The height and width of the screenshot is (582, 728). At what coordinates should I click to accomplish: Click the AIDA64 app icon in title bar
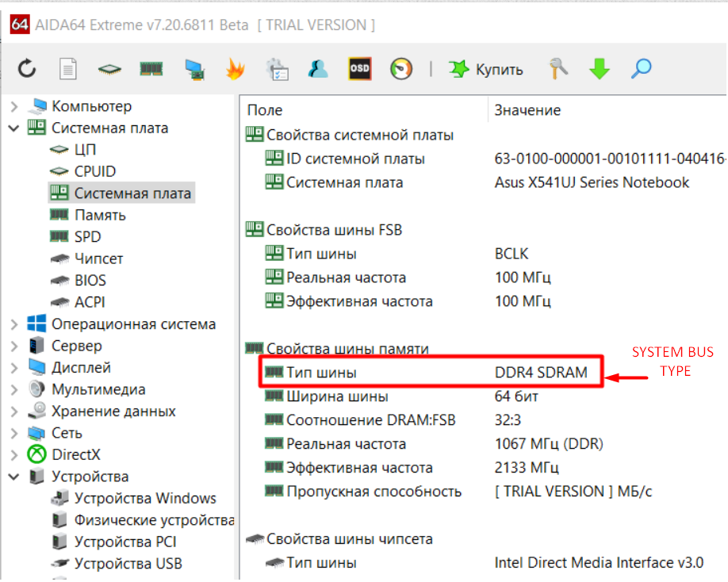click(x=20, y=24)
